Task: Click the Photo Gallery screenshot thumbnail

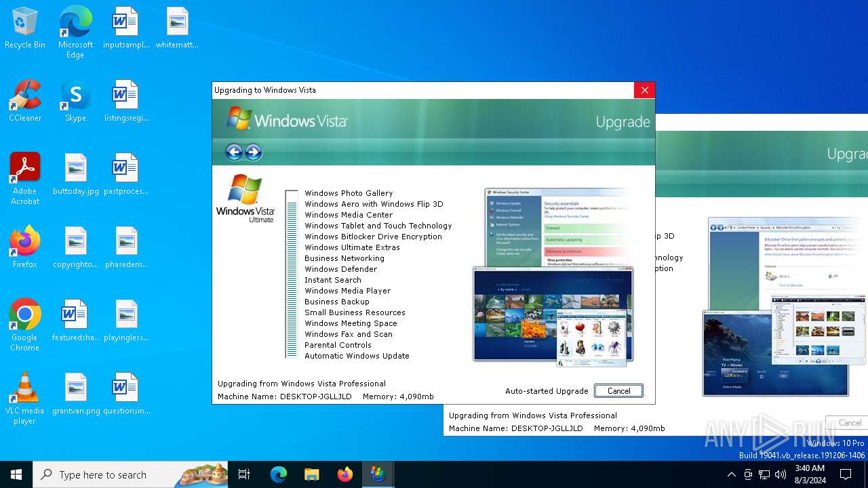Action: [553, 314]
